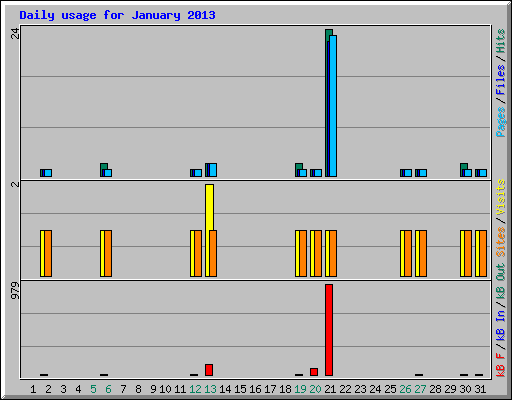Screen dimensions: 512x400
Task: Select the green Hits bar for day 30
Action: point(464,166)
